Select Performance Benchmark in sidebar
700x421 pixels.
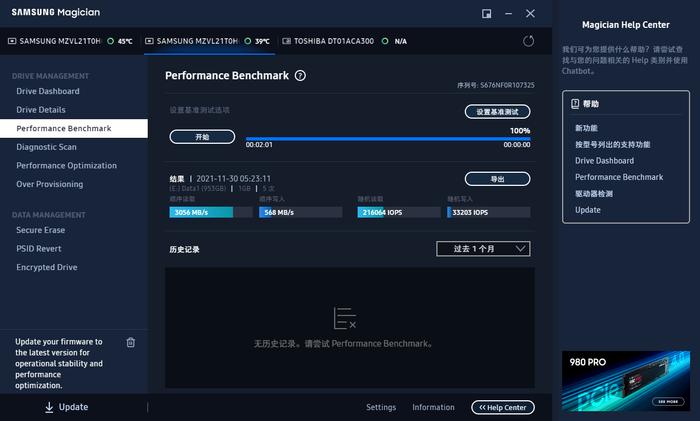click(x=74, y=129)
